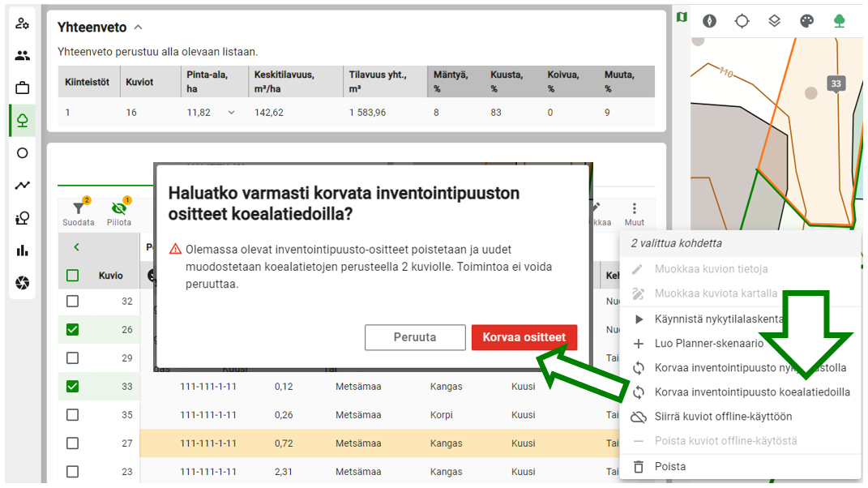Click the 142,62 mean volume value
Screen dimensions: 868x488
[268, 113]
